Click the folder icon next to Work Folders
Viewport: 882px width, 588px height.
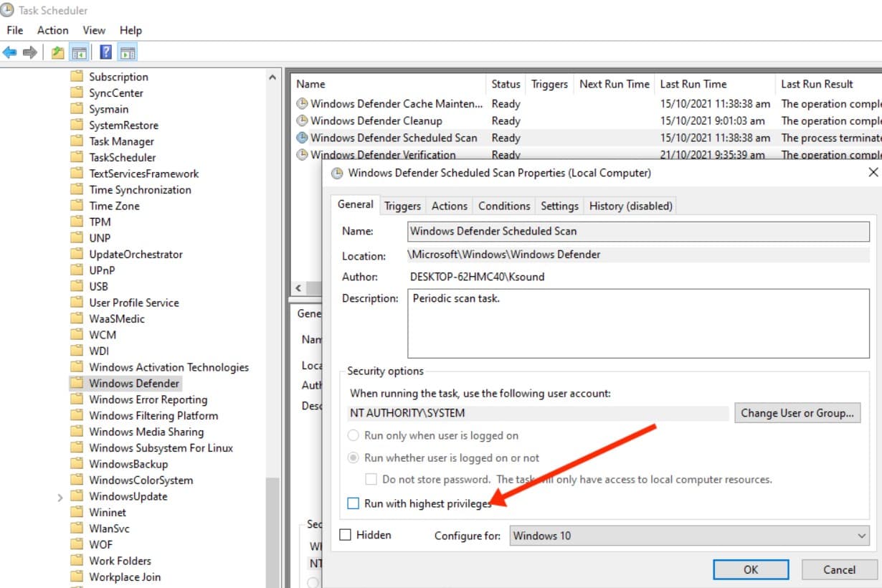(77, 561)
